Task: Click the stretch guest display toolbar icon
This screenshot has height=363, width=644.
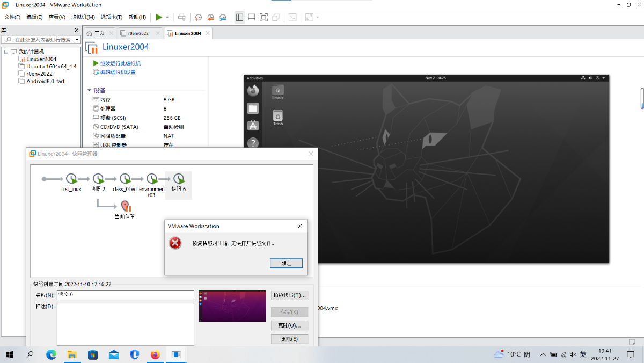Action: click(x=309, y=17)
